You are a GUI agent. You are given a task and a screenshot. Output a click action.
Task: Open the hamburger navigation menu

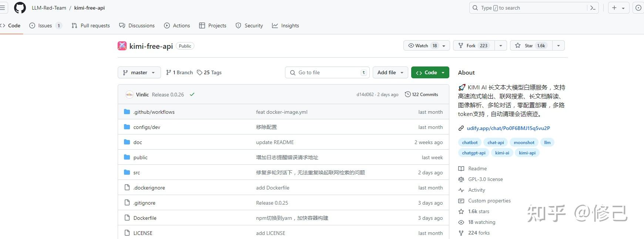(2, 8)
